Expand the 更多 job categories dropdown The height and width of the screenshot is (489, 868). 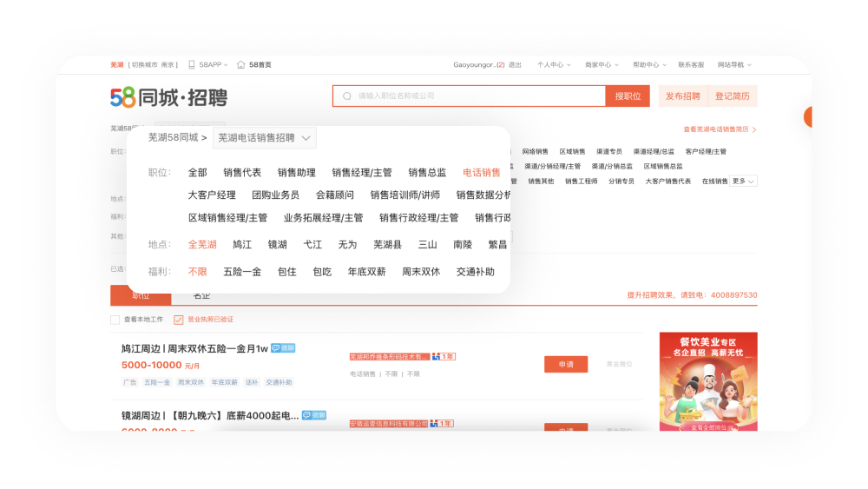pyautogui.click(x=743, y=182)
